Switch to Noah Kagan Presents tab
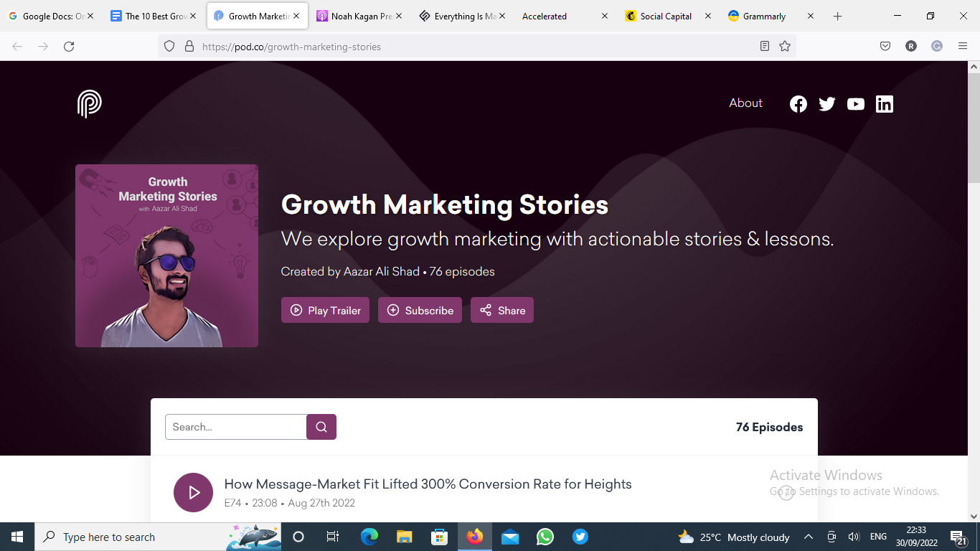 tap(359, 16)
